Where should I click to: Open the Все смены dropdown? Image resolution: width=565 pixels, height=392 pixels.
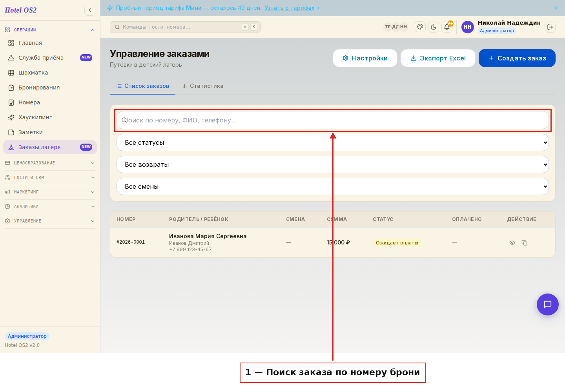click(333, 186)
